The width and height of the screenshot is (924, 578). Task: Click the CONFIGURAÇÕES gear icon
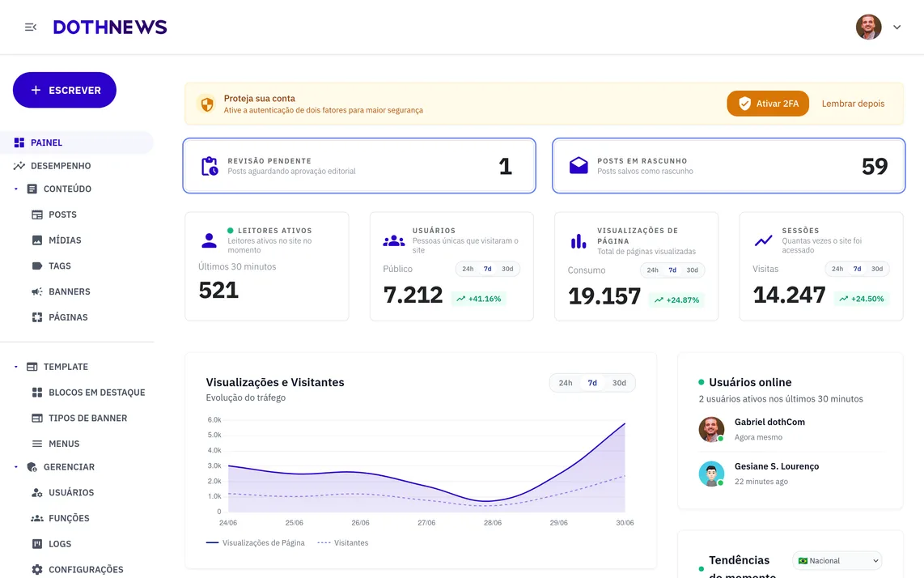point(37,570)
